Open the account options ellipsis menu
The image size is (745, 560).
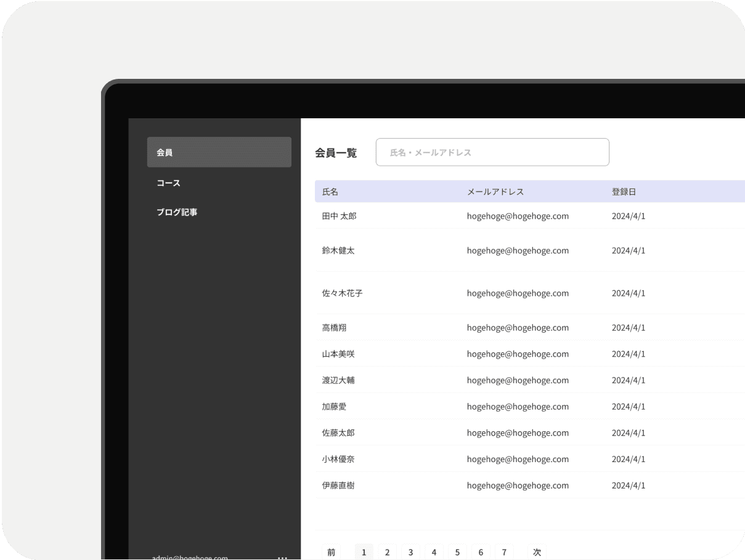pos(282,556)
